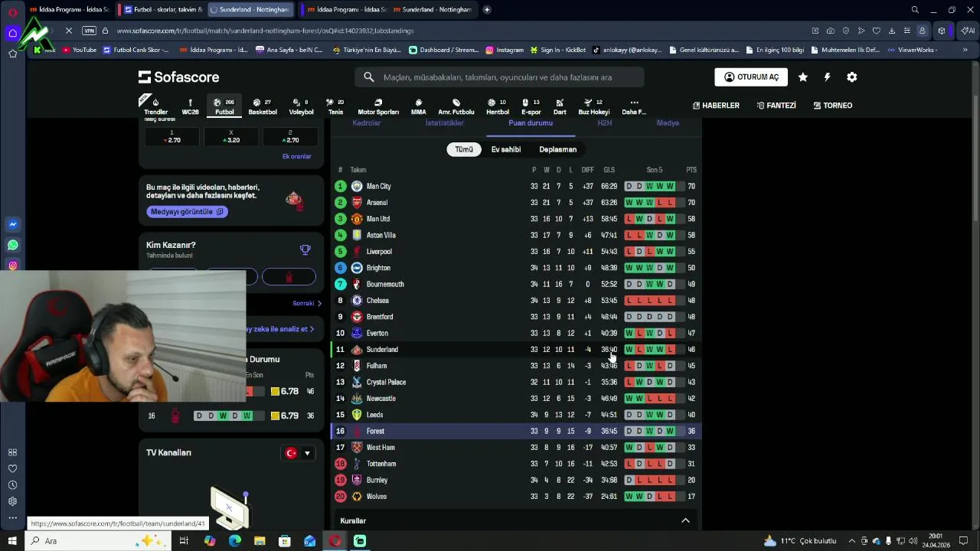This screenshot has width=980, height=551.
Task: Click the Sofascore logo
Action: tap(178, 77)
